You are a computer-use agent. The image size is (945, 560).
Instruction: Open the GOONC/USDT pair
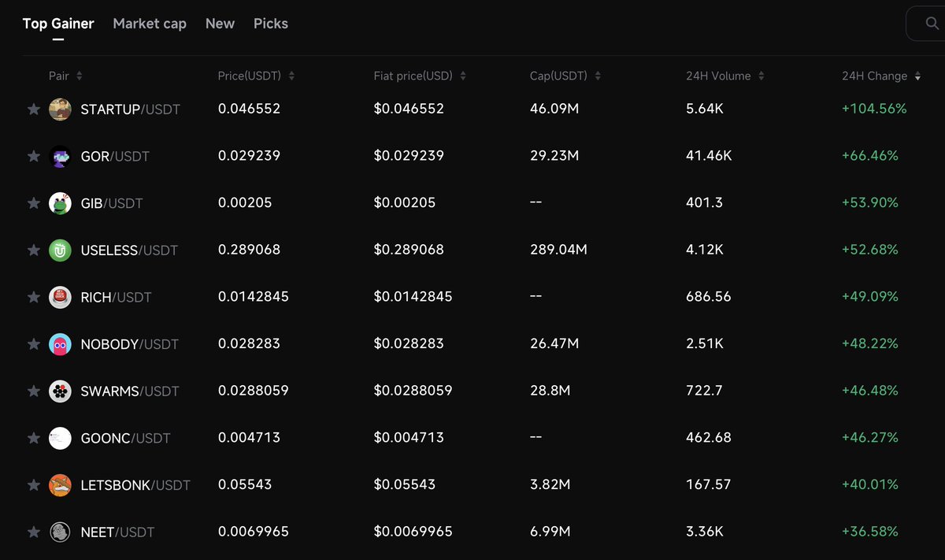coord(126,438)
